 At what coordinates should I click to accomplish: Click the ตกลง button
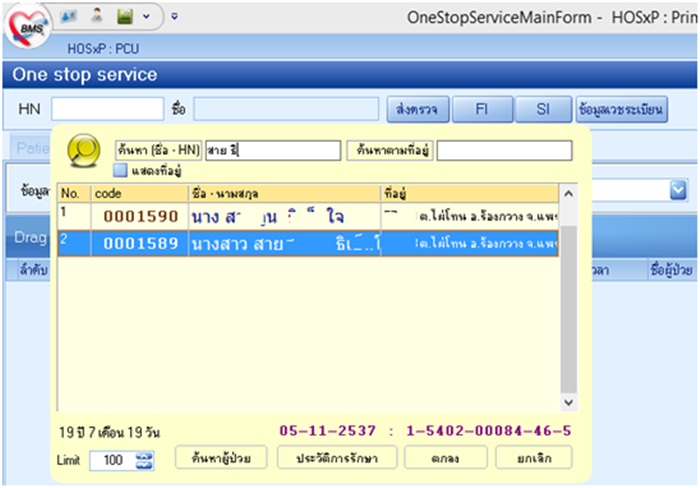click(x=445, y=458)
